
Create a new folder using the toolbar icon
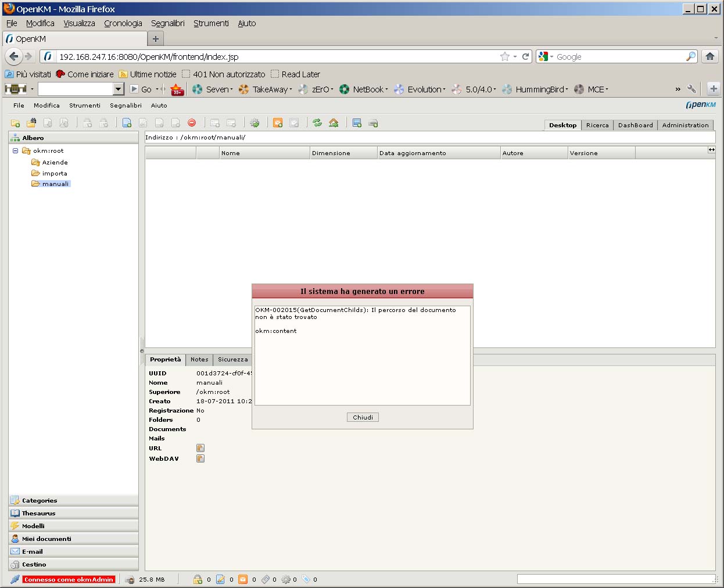click(x=15, y=123)
